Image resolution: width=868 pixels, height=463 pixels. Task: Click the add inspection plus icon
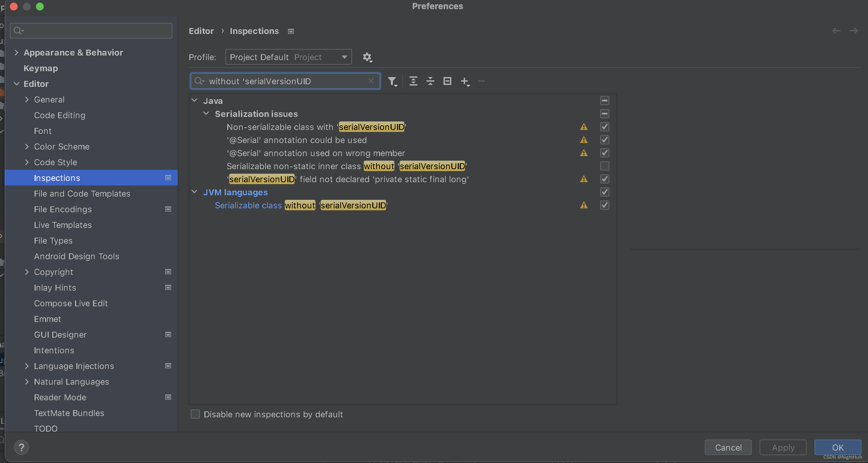coord(465,81)
